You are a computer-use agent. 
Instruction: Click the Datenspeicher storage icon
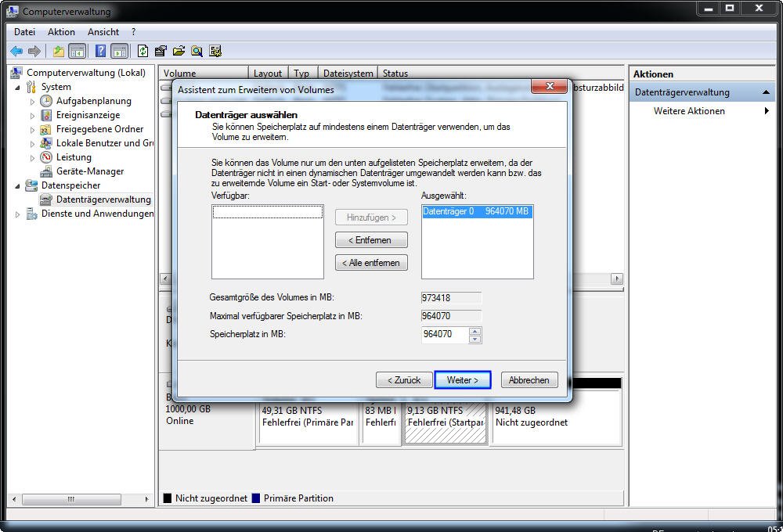[x=31, y=185]
